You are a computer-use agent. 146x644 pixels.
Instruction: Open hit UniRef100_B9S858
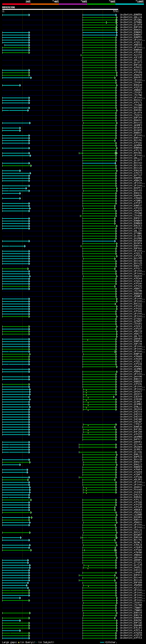coord(131,241)
